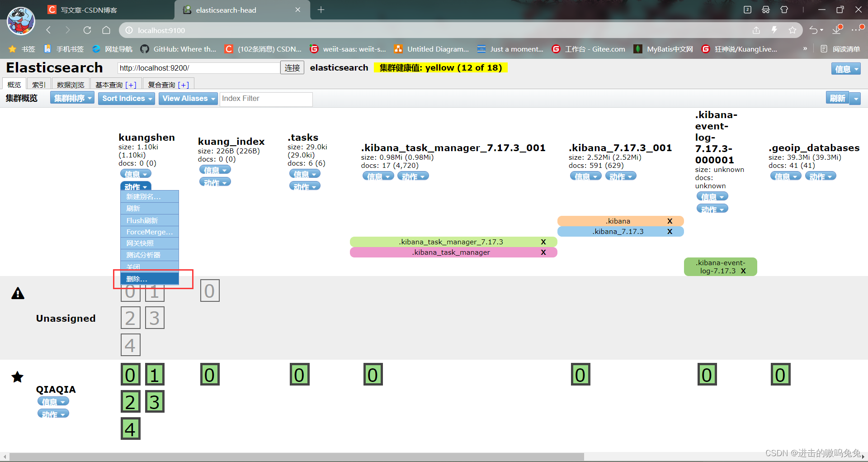Image resolution: width=868 pixels, height=462 pixels.
Task: Open .kibana_7.17.3_001 动作 dropdown
Action: (x=621, y=176)
